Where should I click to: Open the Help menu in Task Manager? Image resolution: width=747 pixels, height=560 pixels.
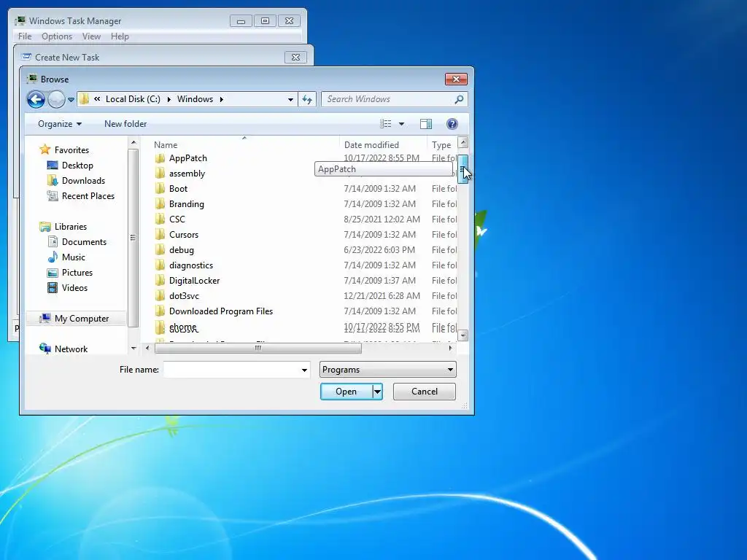click(120, 36)
